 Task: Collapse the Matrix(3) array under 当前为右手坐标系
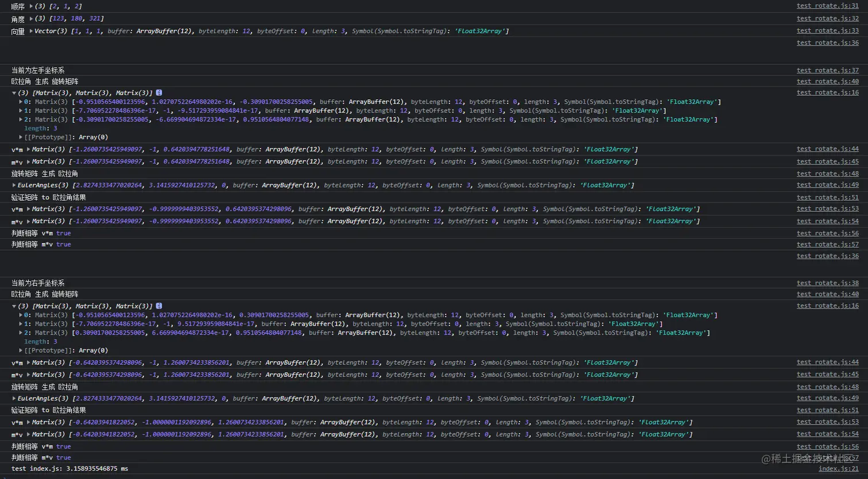[14, 306]
